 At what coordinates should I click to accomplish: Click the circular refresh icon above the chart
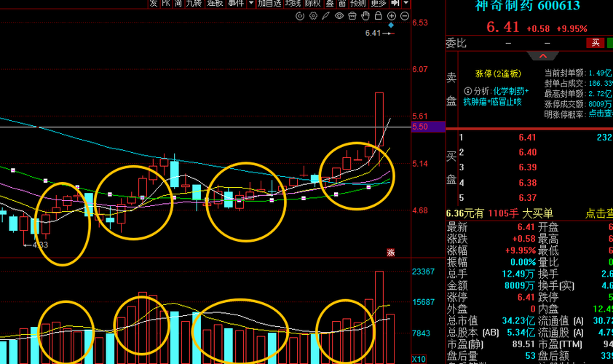[x=300, y=16]
